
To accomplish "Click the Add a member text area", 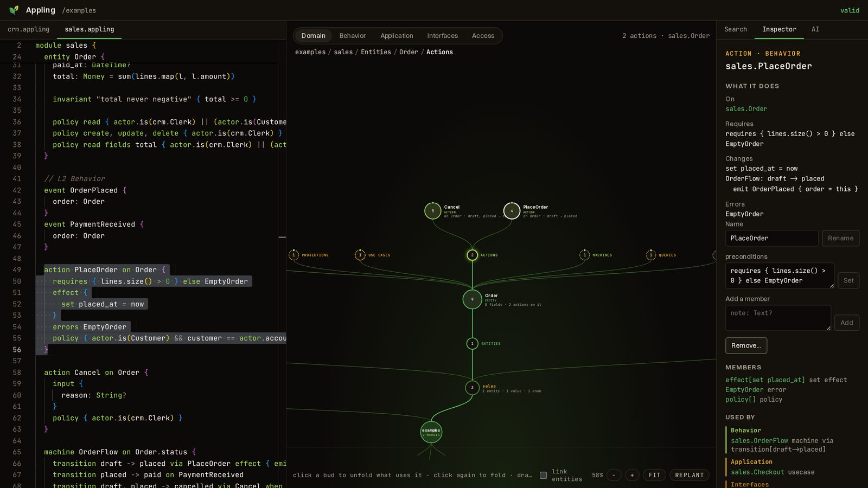I will coord(778,318).
